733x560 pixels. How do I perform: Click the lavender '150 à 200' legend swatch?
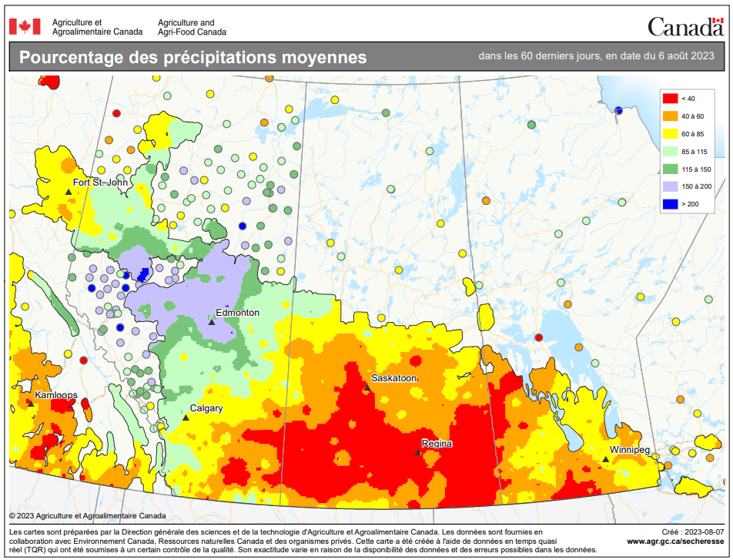670,186
